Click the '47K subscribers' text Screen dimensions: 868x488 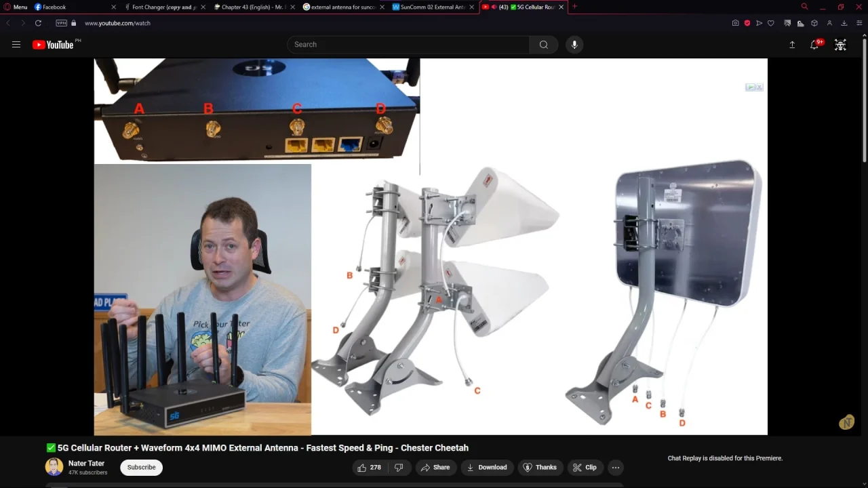[88, 472]
